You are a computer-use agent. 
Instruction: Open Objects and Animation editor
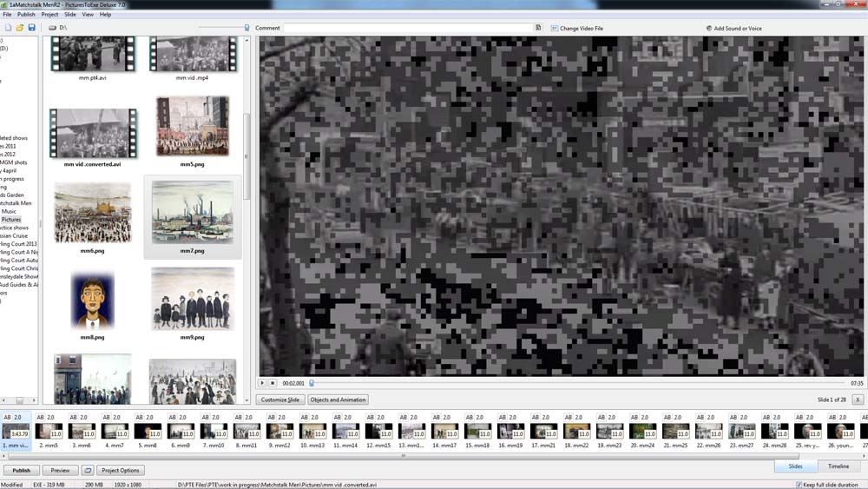[x=338, y=400]
